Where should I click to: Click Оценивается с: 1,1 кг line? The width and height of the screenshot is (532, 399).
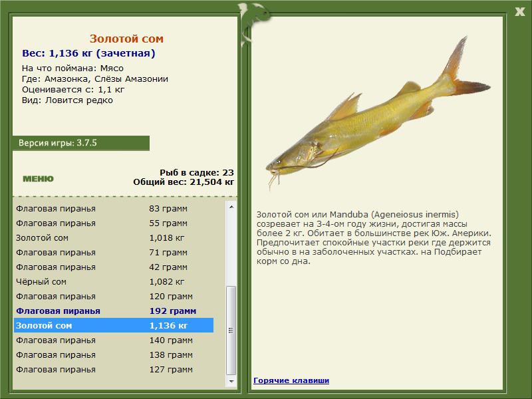(x=73, y=90)
